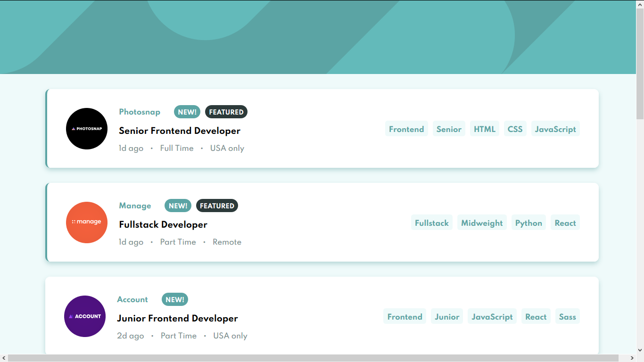
Task: Select the JavaScript tag on the Photosnap listing
Action: pos(555,128)
